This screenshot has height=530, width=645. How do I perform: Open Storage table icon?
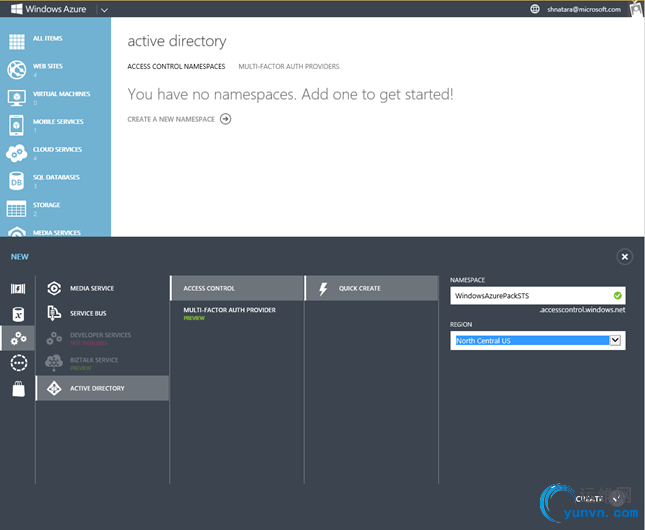[16, 209]
